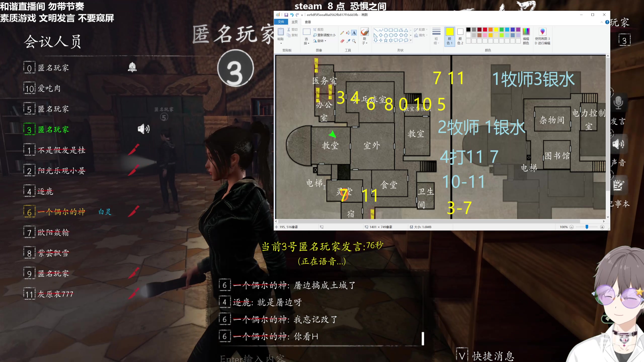Open the Outline (轮廓) dropdown
644x362 pixels.
[421, 30]
